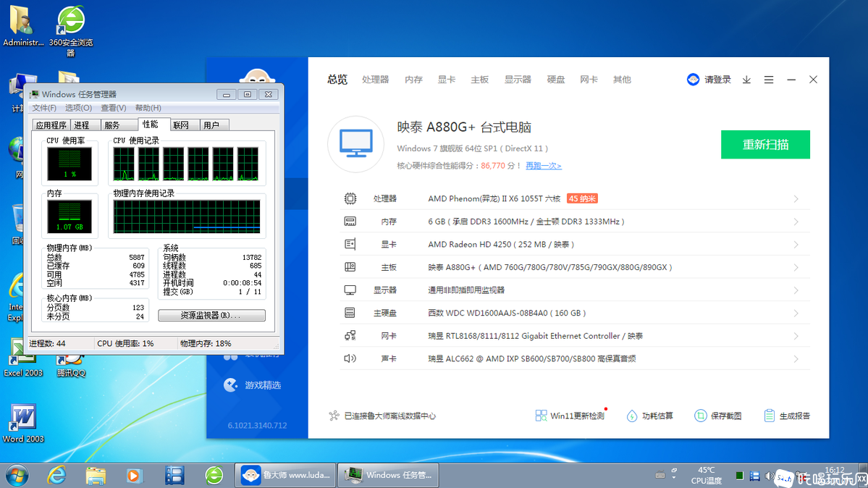The width and height of the screenshot is (868, 488).
Task: Click the 重新扫描 green button
Action: pos(765,145)
